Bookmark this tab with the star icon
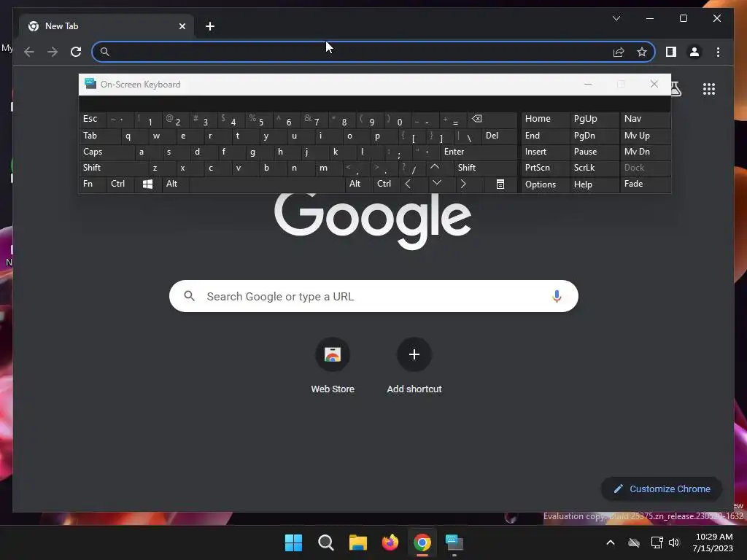Viewport: 747px width, 560px height. coord(642,52)
